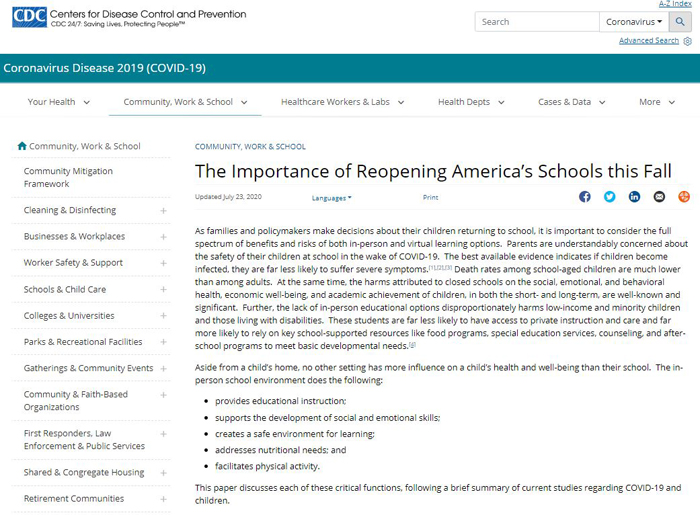Expand Schools & Child Care plus icon

pyautogui.click(x=163, y=290)
